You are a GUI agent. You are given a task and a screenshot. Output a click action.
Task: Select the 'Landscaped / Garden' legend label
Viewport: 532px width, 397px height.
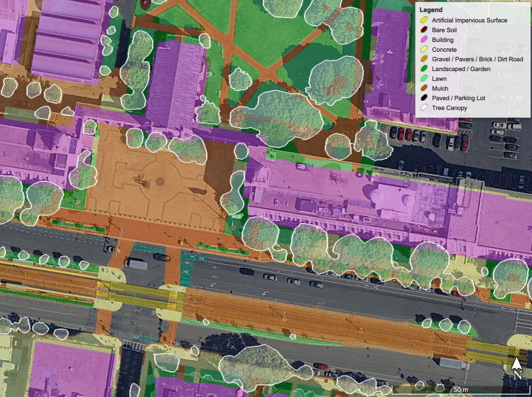461,69
